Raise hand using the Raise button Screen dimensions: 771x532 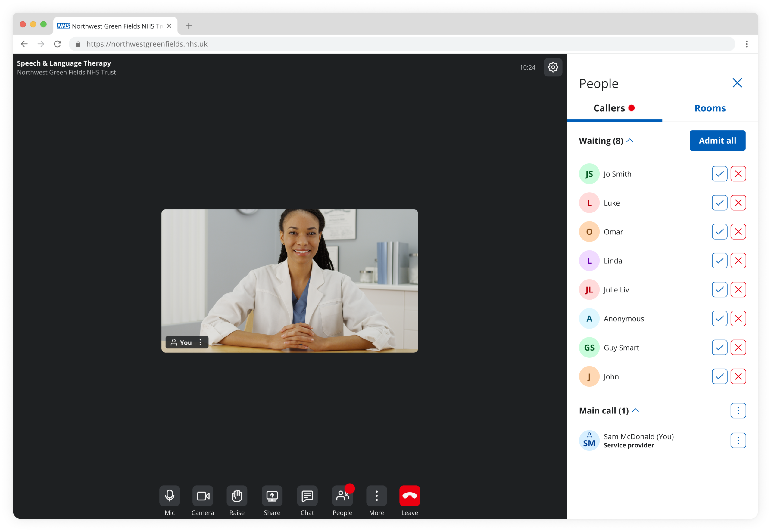236,496
